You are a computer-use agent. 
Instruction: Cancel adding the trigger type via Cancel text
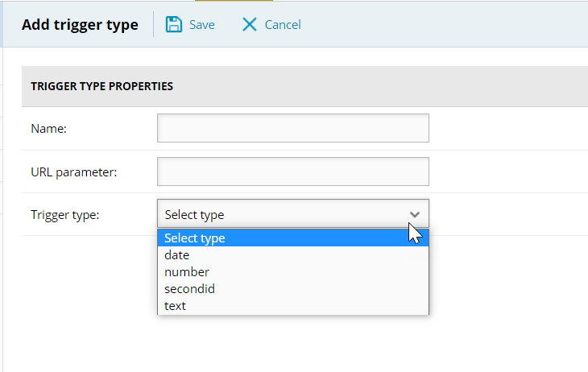point(283,25)
